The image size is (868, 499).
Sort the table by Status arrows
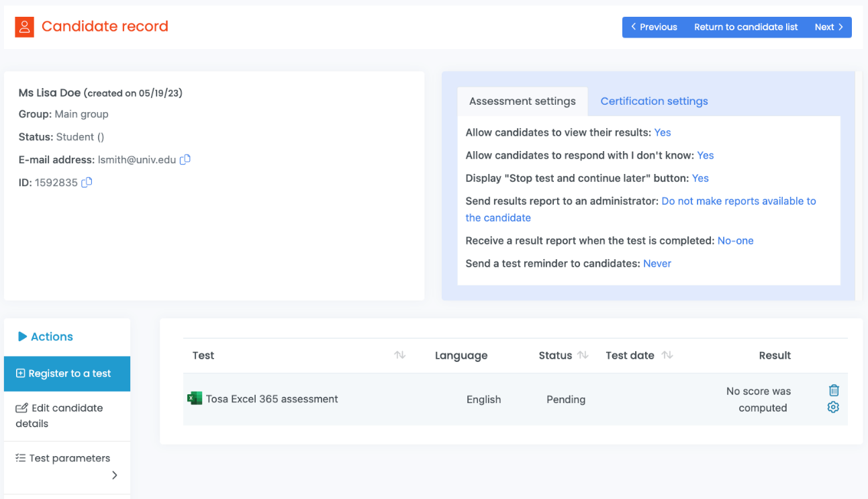tap(583, 355)
